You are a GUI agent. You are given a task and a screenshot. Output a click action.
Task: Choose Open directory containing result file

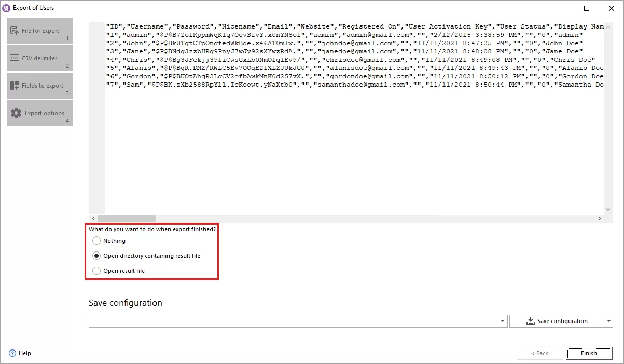[96, 255]
